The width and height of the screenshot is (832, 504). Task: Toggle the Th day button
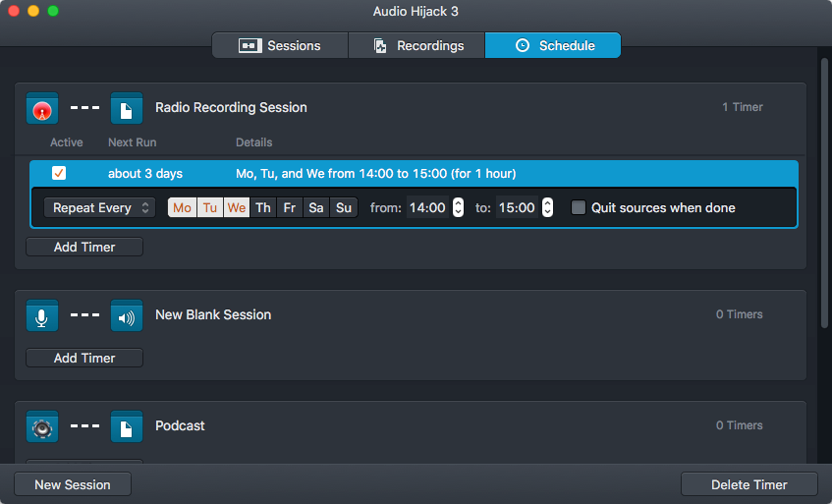[263, 208]
